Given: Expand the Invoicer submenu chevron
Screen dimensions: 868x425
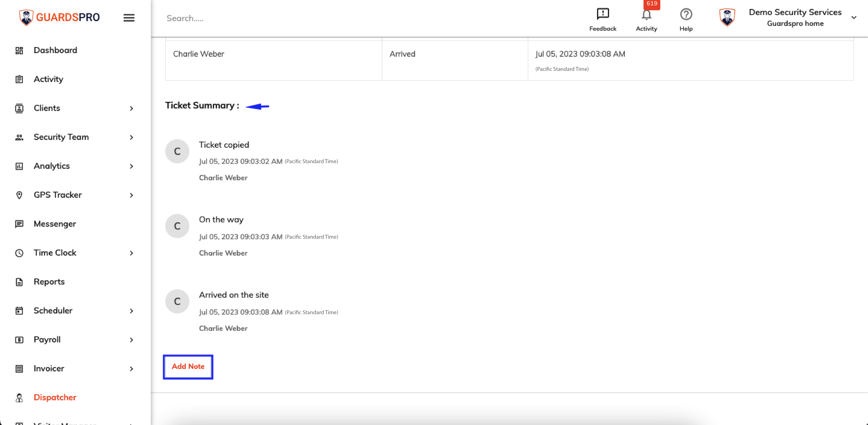Looking at the screenshot, I should tap(131, 369).
